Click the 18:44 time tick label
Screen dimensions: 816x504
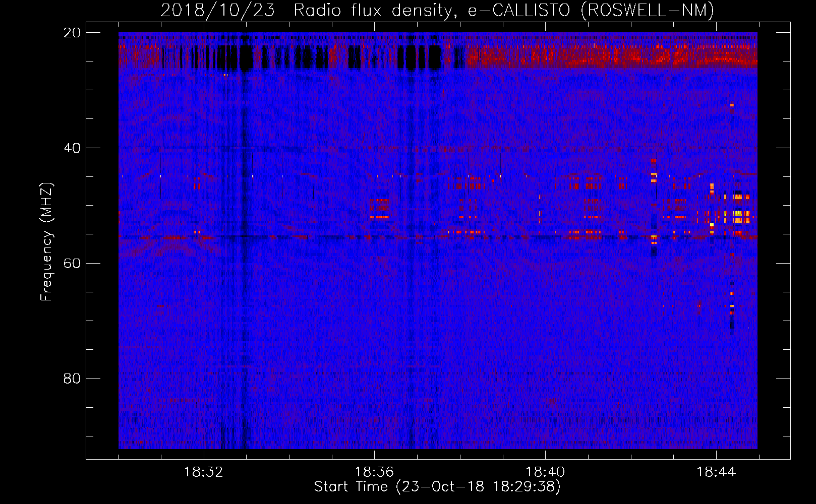coord(716,472)
